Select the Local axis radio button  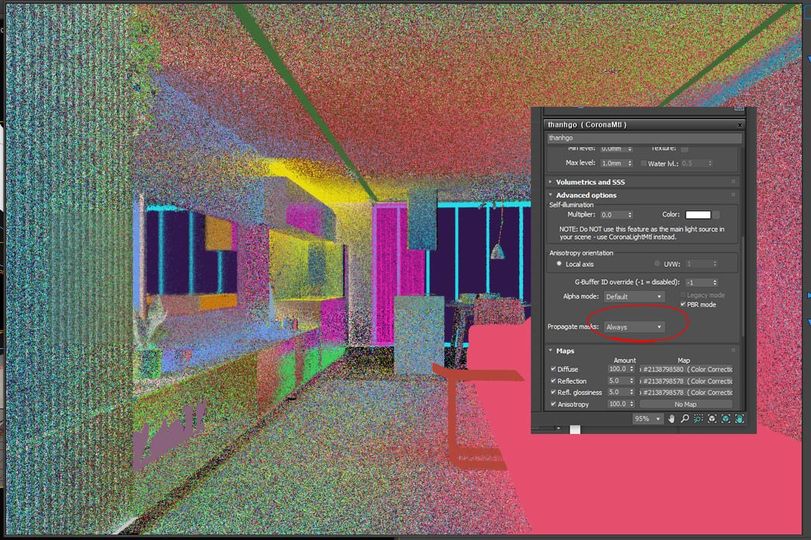tap(558, 264)
